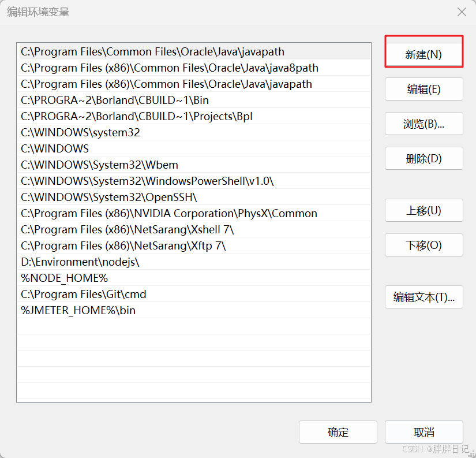Select D:\Environment\nodejs\ entry

(194, 262)
